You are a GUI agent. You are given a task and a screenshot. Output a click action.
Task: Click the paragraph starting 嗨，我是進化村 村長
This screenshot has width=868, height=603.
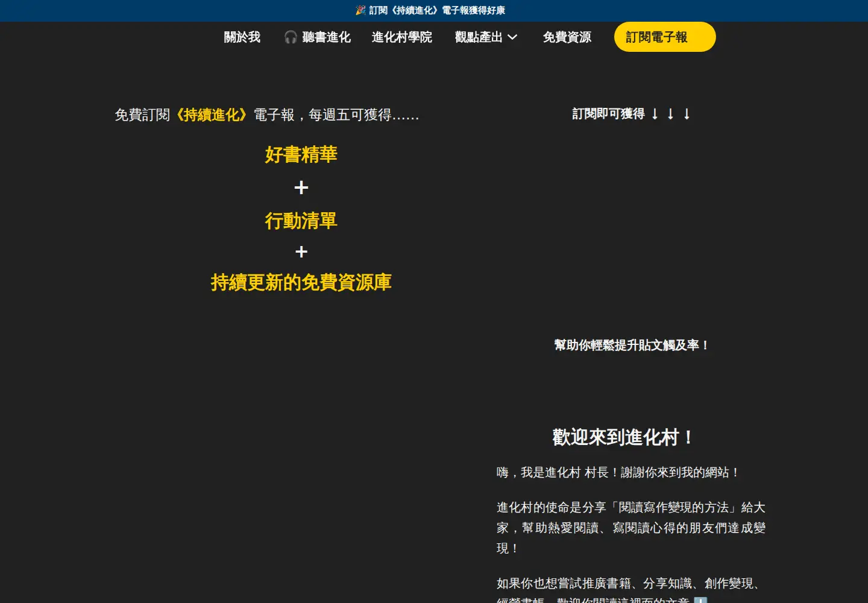click(x=618, y=472)
